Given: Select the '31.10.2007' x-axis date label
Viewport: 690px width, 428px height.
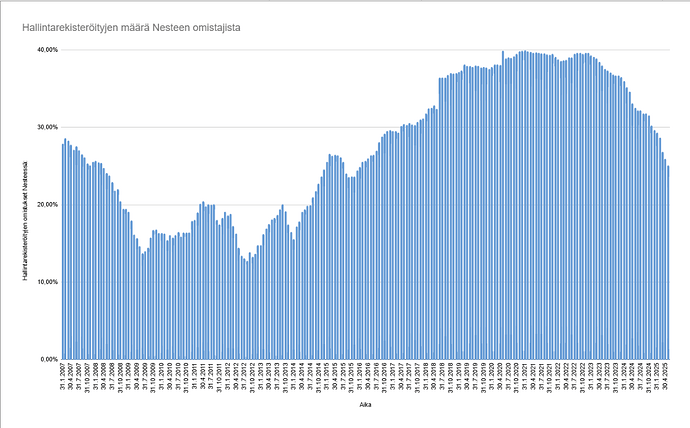Looking at the screenshot, I should pyautogui.click(x=88, y=378).
